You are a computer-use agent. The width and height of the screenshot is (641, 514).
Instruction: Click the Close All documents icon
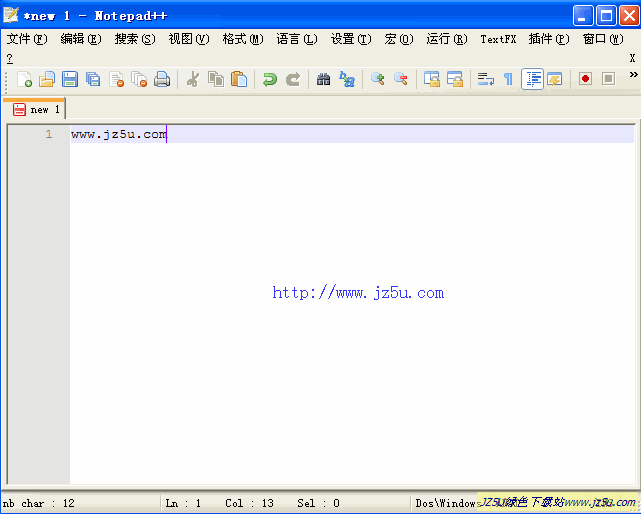(139, 79)
